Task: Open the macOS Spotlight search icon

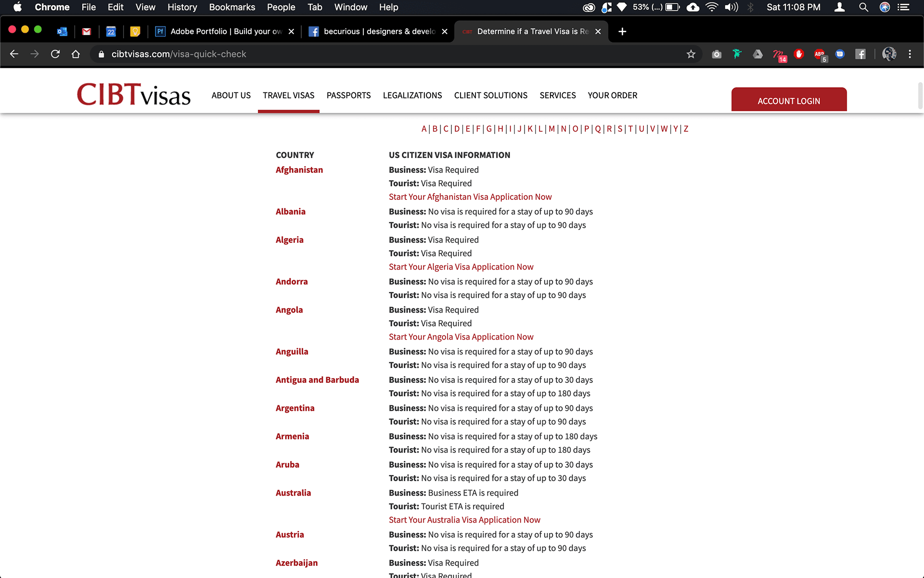Action: pyautogui.click(x=863, y=7)
